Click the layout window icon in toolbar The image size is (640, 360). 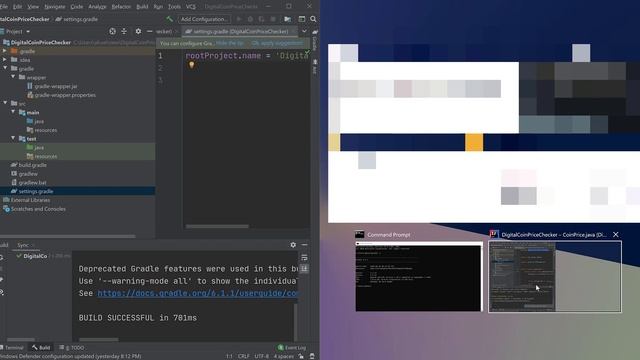click(302, 19)
